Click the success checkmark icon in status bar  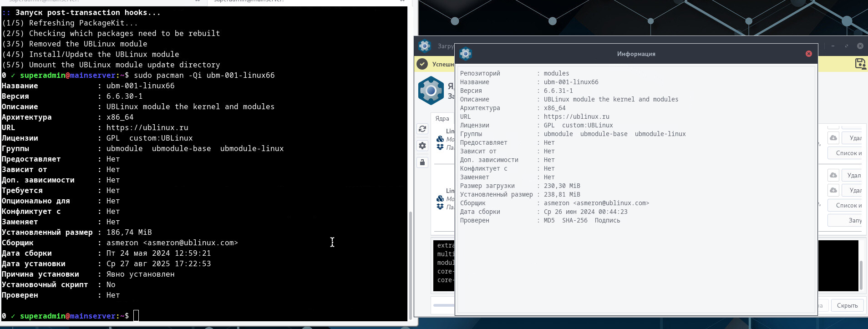tap(422, 64)
